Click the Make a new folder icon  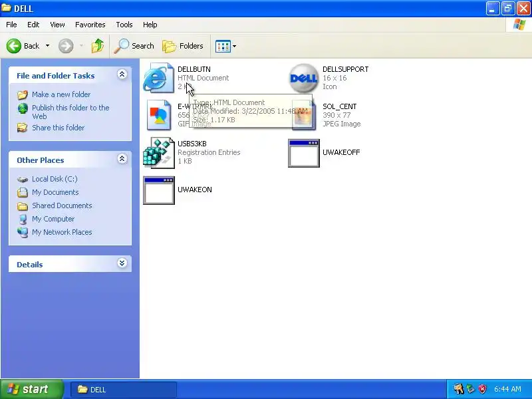(x=23, y=94)
